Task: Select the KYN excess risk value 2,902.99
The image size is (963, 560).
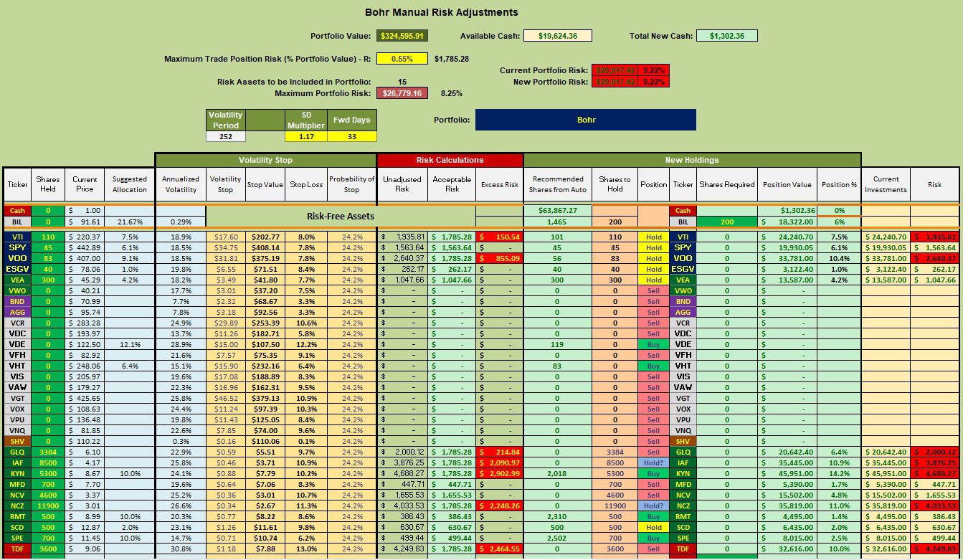Action: [x=500, y=473]
